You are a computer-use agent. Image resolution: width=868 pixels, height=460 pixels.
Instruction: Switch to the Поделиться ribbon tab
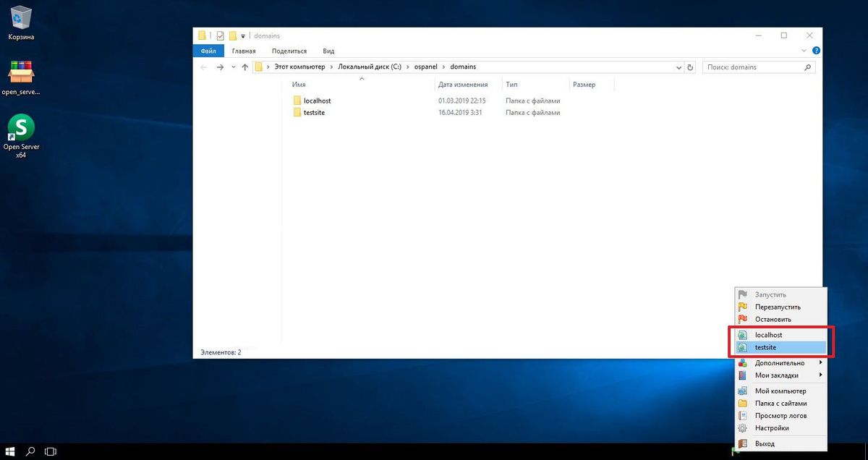[x=289, y=51]
